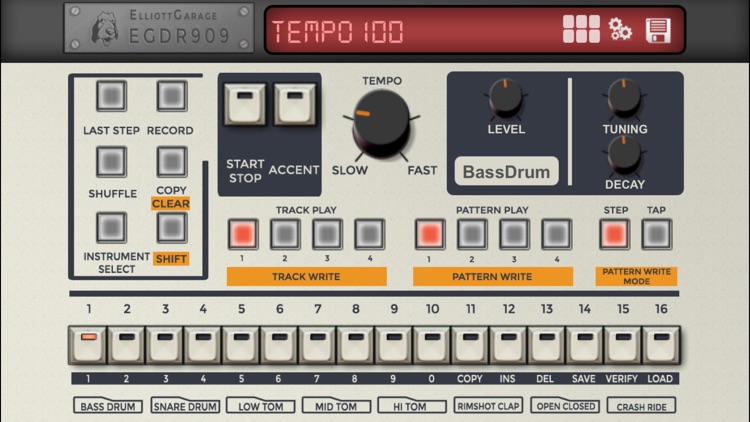Image resolution: width=750 pixels, height=422 pixels.
Task: Toggle step key 5
Action: [241, 345]
